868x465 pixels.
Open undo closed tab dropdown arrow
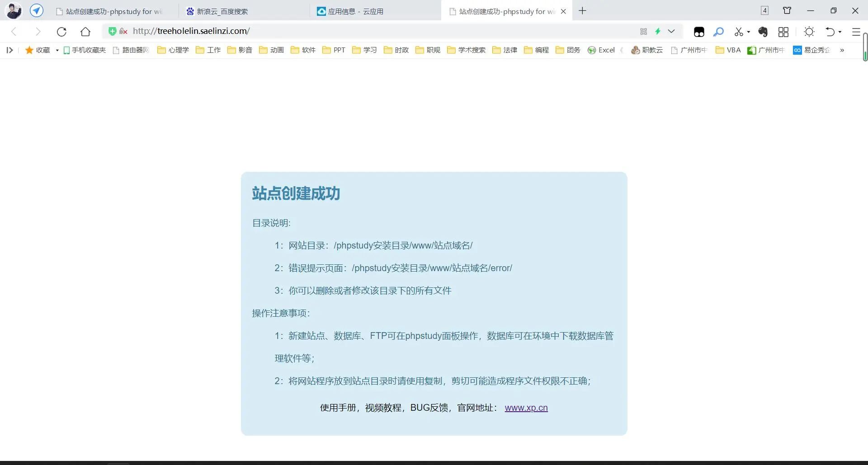[840, 32]
